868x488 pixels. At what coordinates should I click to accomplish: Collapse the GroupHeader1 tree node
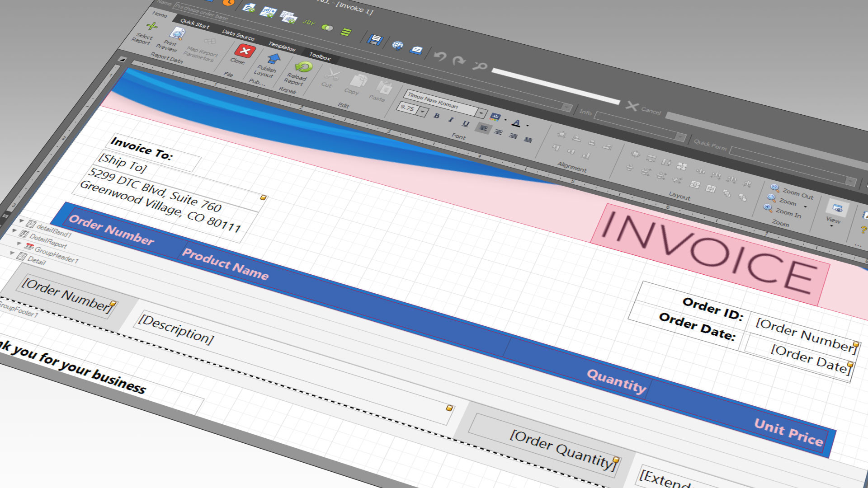point(19,244)
